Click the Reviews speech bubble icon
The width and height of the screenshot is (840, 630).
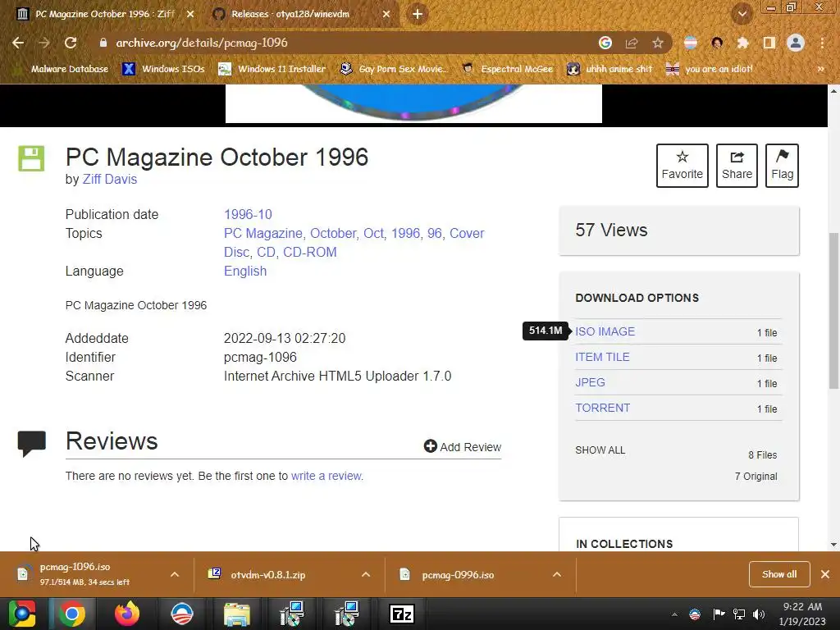(x=32, y=444)
